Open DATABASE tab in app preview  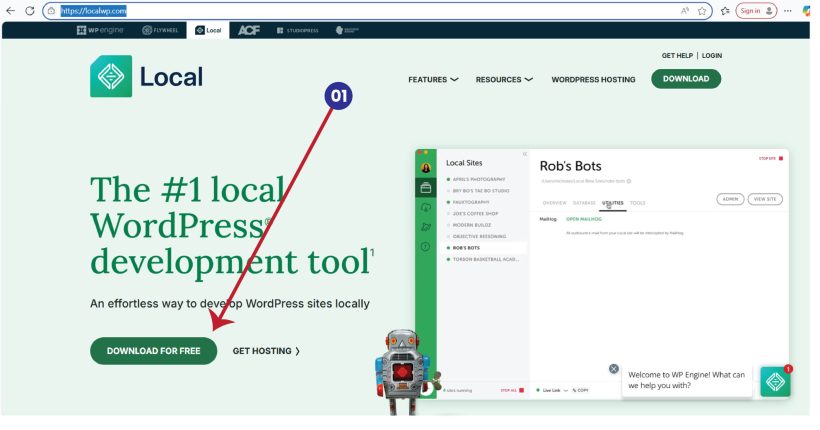pyautogui.click(x=584, y=203)
